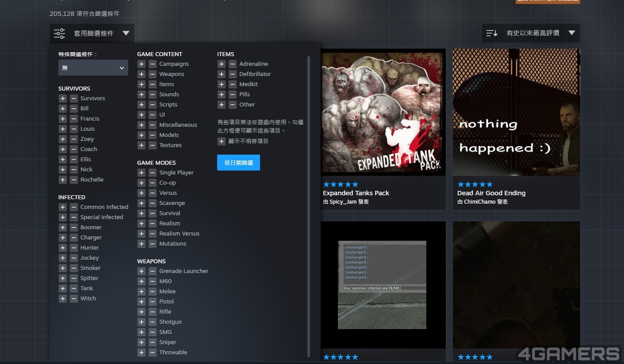Screen dimensions: 624x364
Task: Toggle the plus box for Adrenaline
Action: click(221, 64)
